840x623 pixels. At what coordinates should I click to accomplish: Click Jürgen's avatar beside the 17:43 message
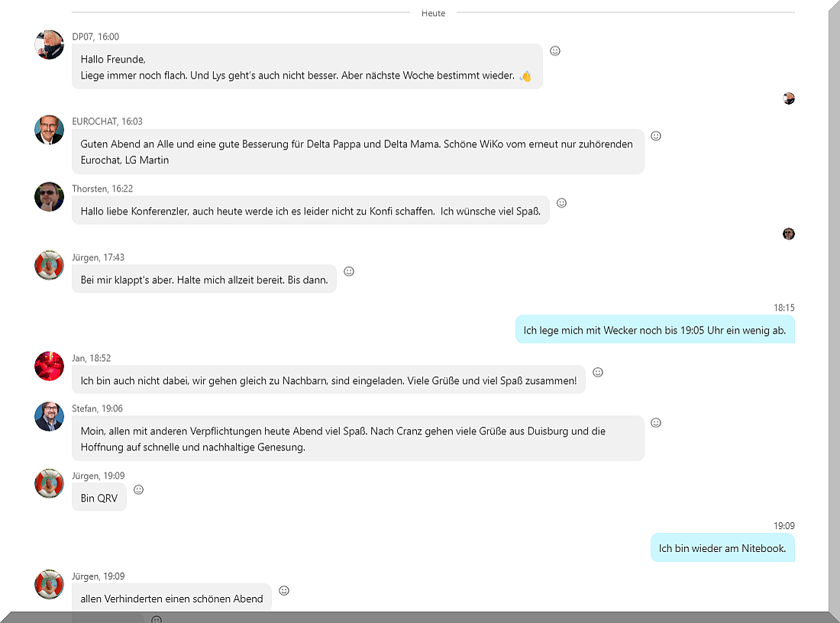click(x=50, y=265)
